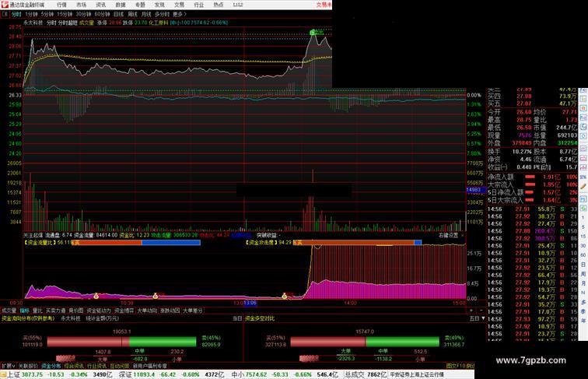Image resolution: width=588 pixels, height=379 pixels.
Task: Open the 综合资讯 bottom tab
Action: [74, 366]
